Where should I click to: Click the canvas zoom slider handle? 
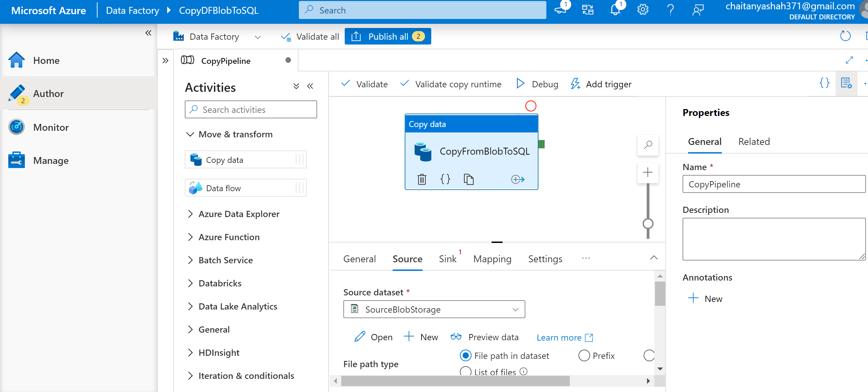pyautogui.click(x=648, y=224)
